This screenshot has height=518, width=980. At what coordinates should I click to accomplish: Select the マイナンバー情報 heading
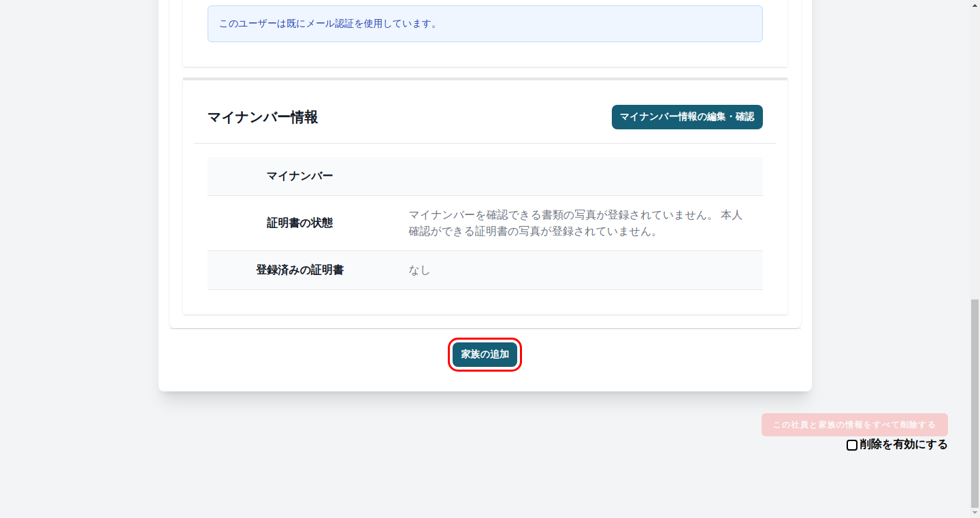[263, 117]
